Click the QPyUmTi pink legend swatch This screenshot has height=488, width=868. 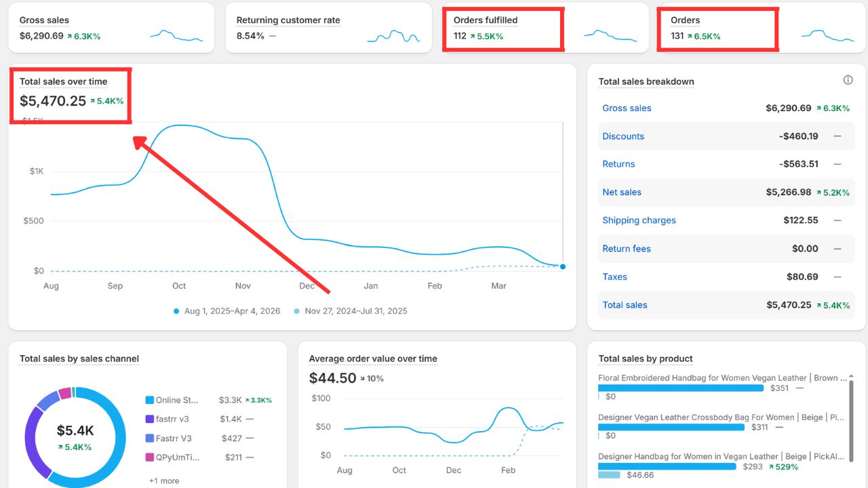pyautogui.click(x=150, y=457)
